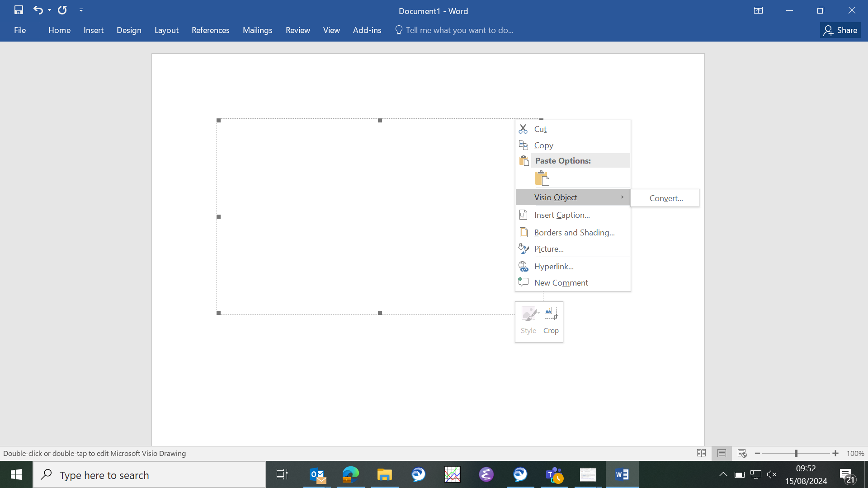Image resolution: width=868 pixels, height=488 pixels.
Task: Select the References tab
Action: click(210, 30)
